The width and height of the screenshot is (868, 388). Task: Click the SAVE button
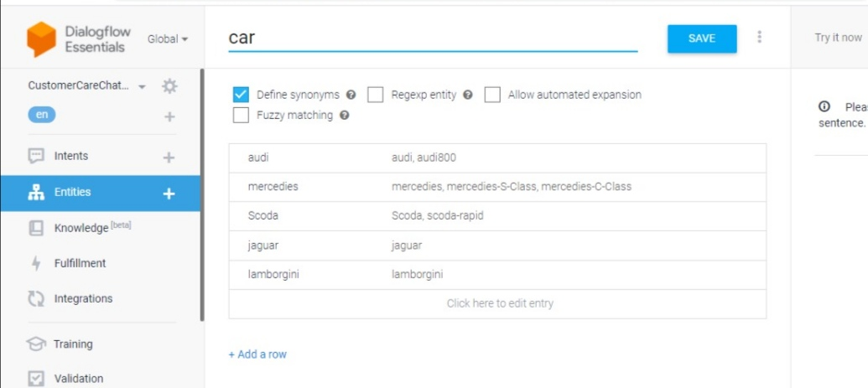point(702,39)
